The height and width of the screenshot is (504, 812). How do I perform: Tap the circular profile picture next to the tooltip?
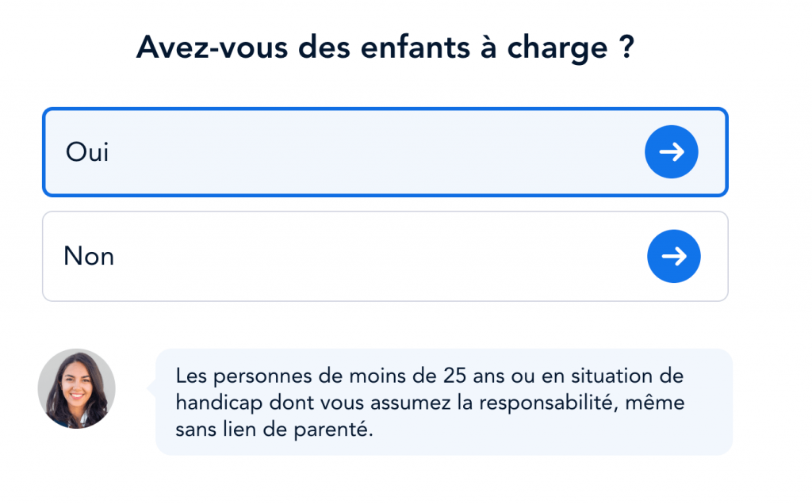(x=76, y=388)
